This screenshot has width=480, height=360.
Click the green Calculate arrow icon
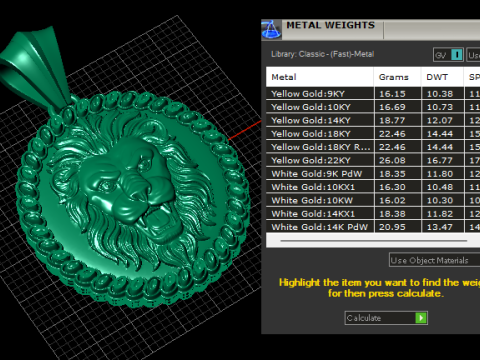[x=421, y=318]
